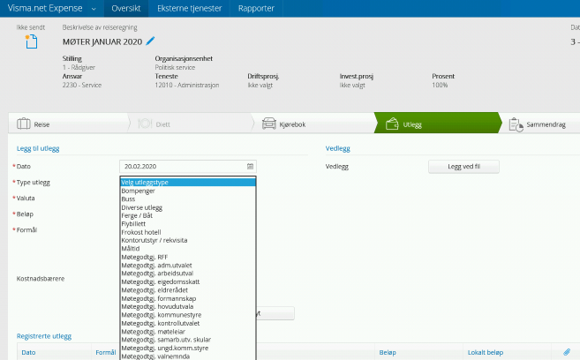The image size is (580, 360).
Task: Select Møtegodtgj. RFF in the list
Action: pos(188,257)
